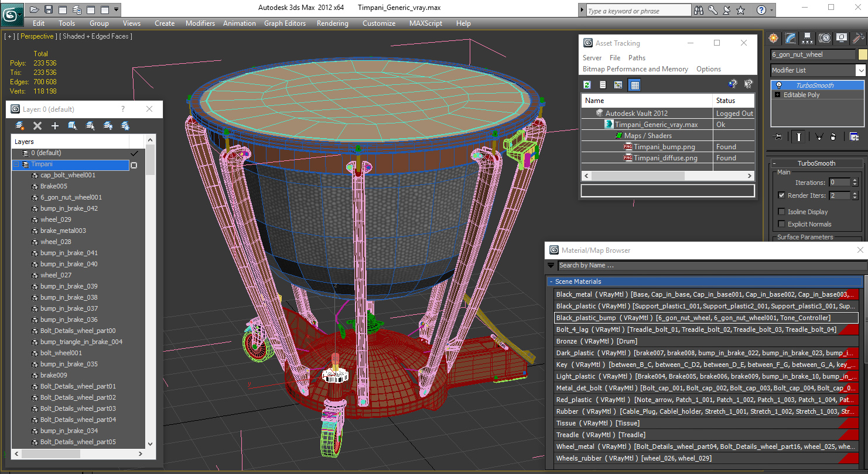Open the Help question mark icon

click(761, 10)
